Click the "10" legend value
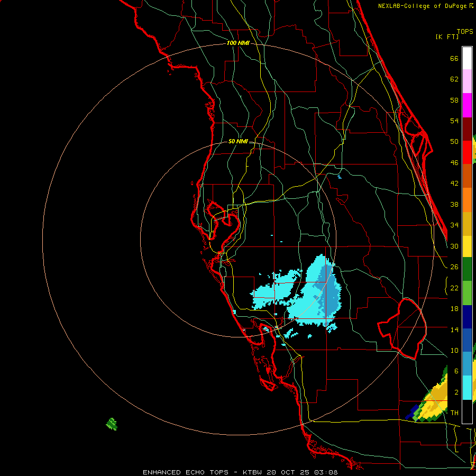 tap(454, 350)
